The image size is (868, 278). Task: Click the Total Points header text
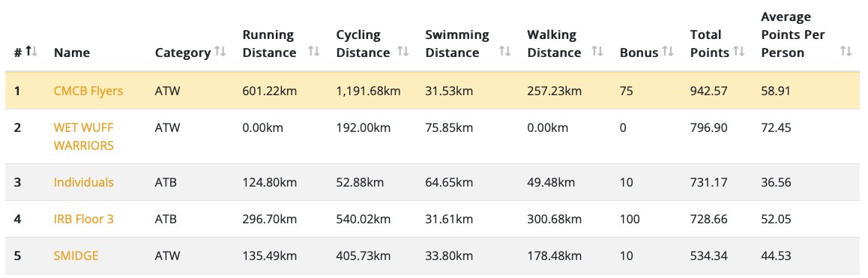pyautogui.click(x=710, y=43)
